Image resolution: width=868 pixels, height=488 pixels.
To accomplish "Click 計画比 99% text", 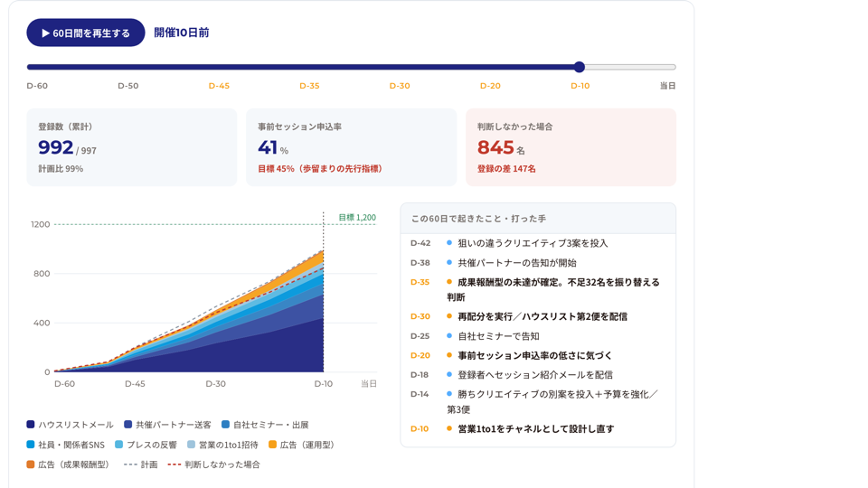I will click(61, 169).
